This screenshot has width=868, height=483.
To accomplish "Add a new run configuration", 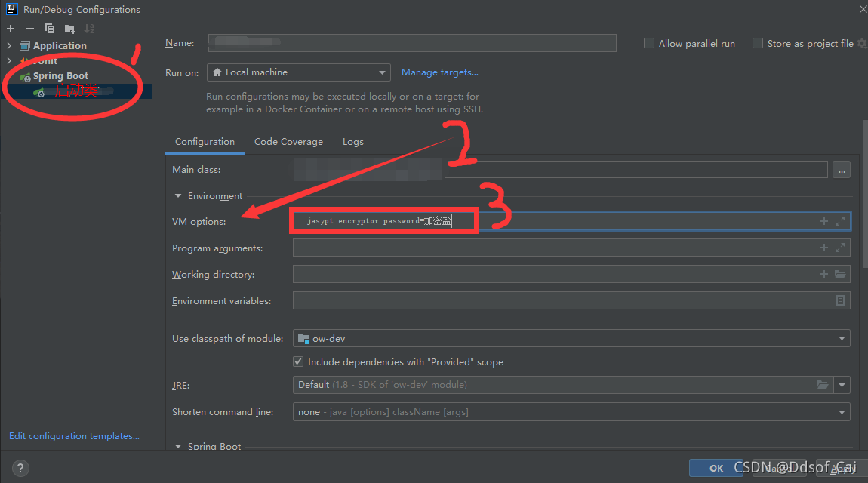I will [11, 29].
